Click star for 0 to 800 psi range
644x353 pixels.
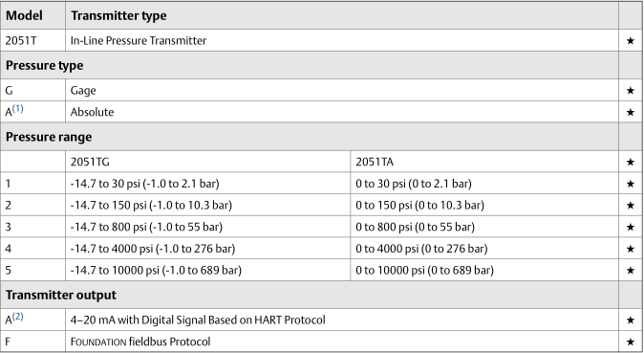point(631,227)
